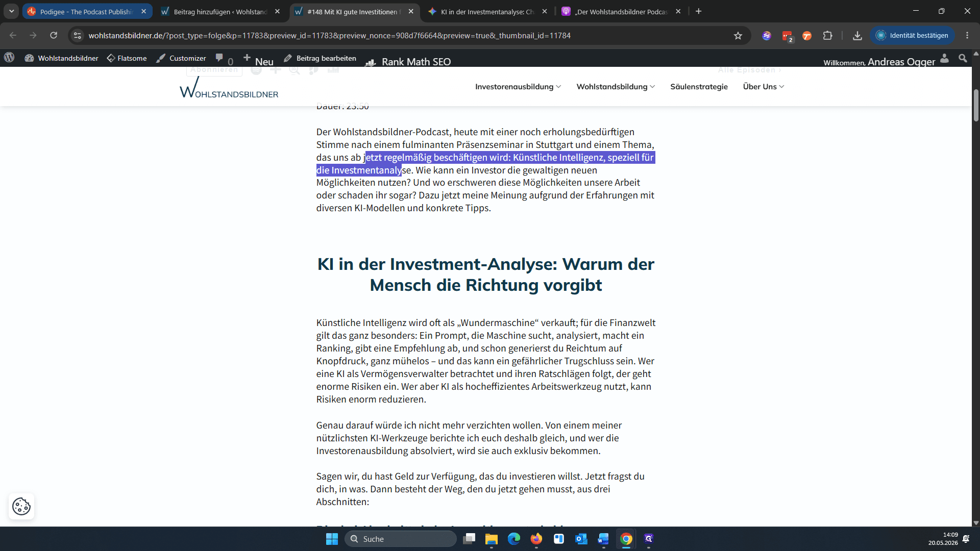The width and height of the screenshot is (980, 551).
Task: Open the tab search dropdown arrow
Action: click(11, 11)
